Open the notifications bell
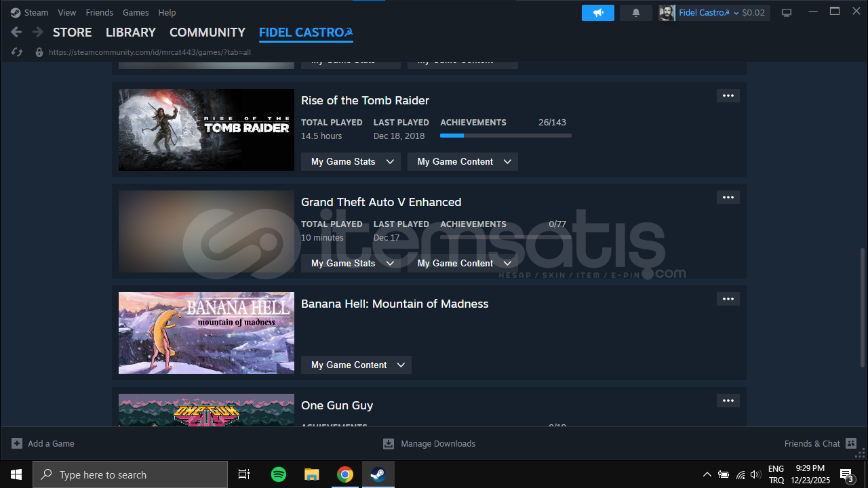 coord(636,13)
